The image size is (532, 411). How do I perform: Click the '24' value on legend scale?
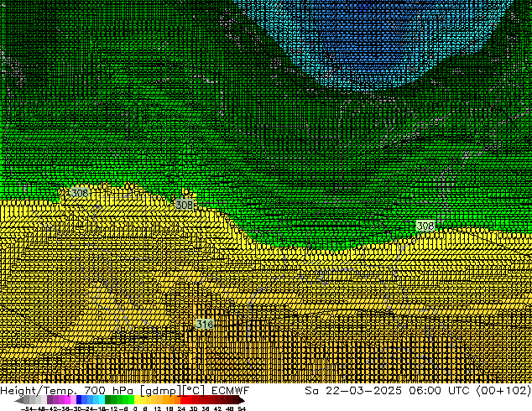click(x=181, y=408)
